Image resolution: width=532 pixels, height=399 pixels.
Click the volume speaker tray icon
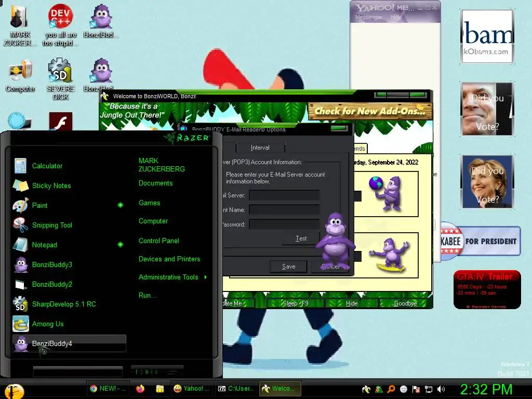441,389
